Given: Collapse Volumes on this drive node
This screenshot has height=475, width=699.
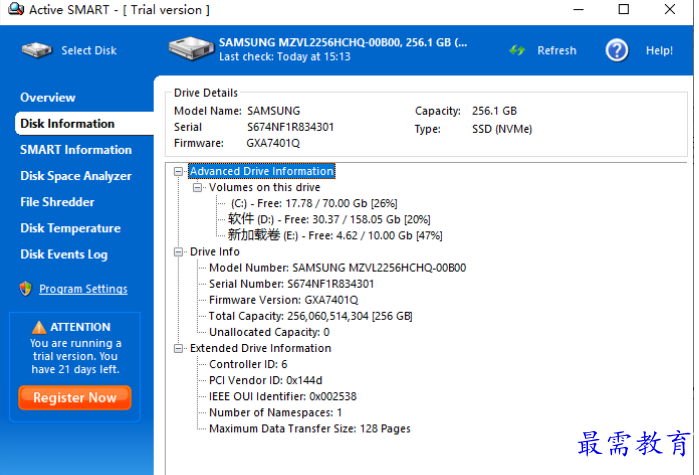Looking at the screenshot, I should pos(197,188).
